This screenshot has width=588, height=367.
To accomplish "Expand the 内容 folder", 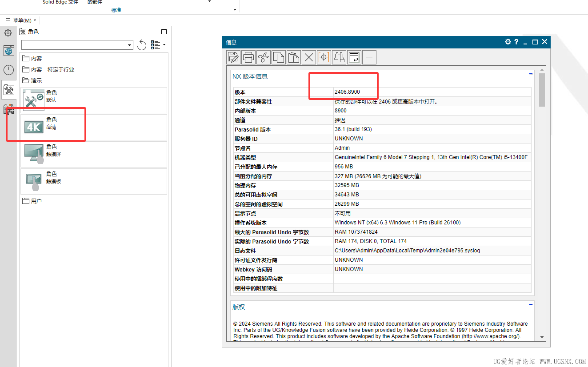I will tap(32, 59).
